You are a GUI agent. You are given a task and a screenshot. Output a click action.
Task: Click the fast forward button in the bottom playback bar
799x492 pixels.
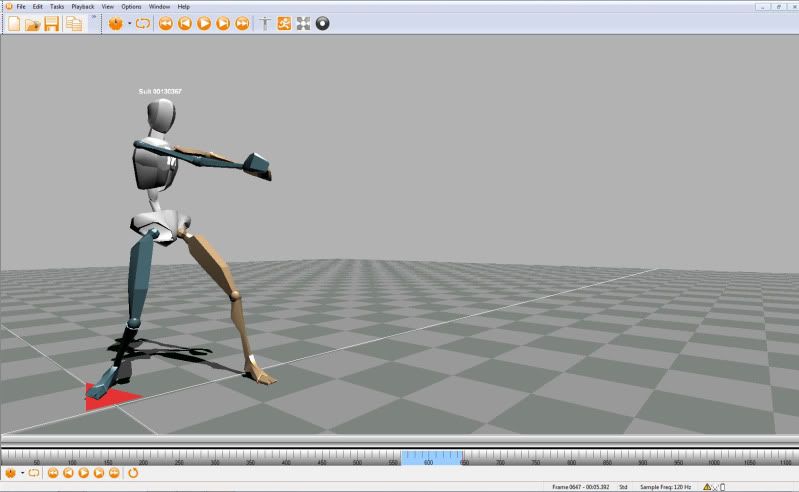[114, 473]
